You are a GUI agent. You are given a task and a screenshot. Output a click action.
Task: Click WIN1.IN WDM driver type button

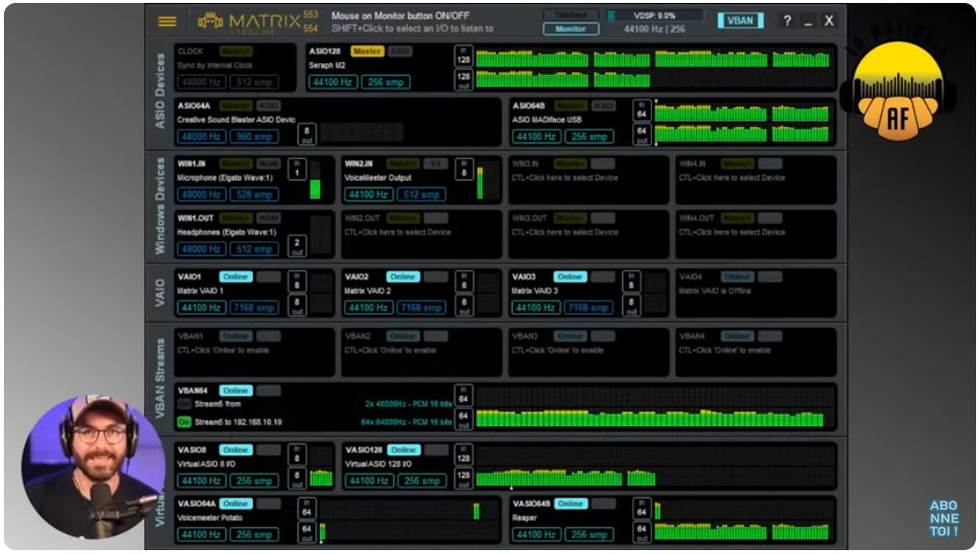[x=268, y=164]
